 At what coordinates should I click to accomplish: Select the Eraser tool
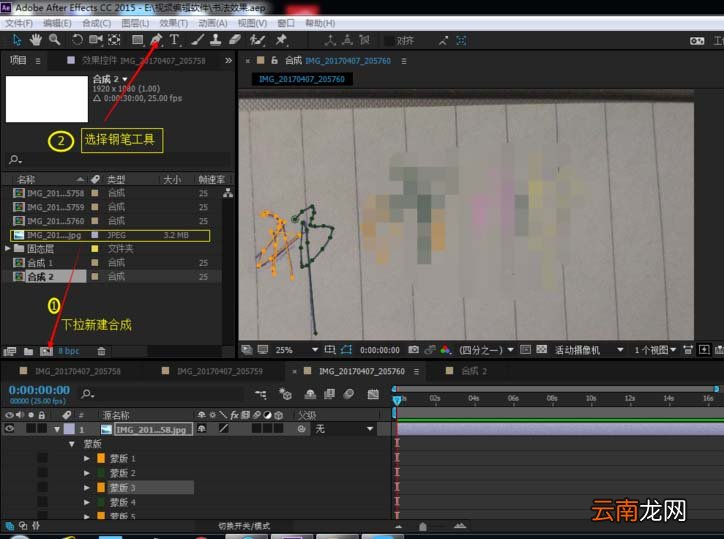pos(235,40)
